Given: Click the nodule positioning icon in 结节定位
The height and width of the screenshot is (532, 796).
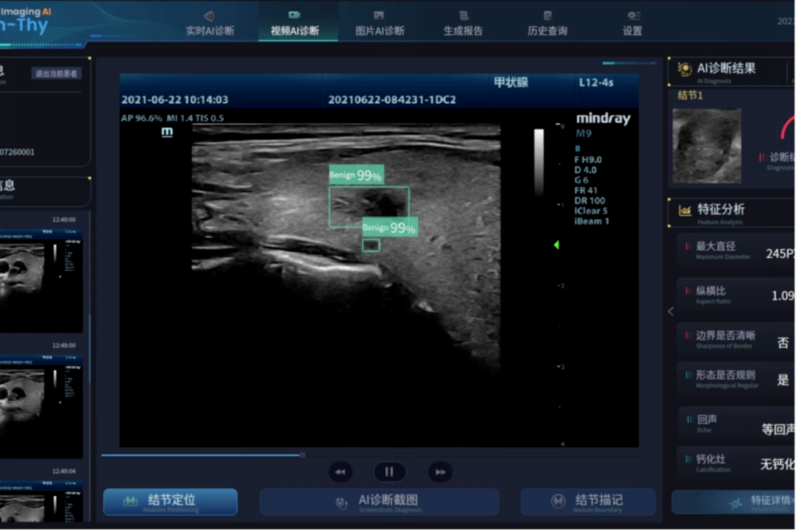Looking at the screenshot, I should tap(130, 501).
